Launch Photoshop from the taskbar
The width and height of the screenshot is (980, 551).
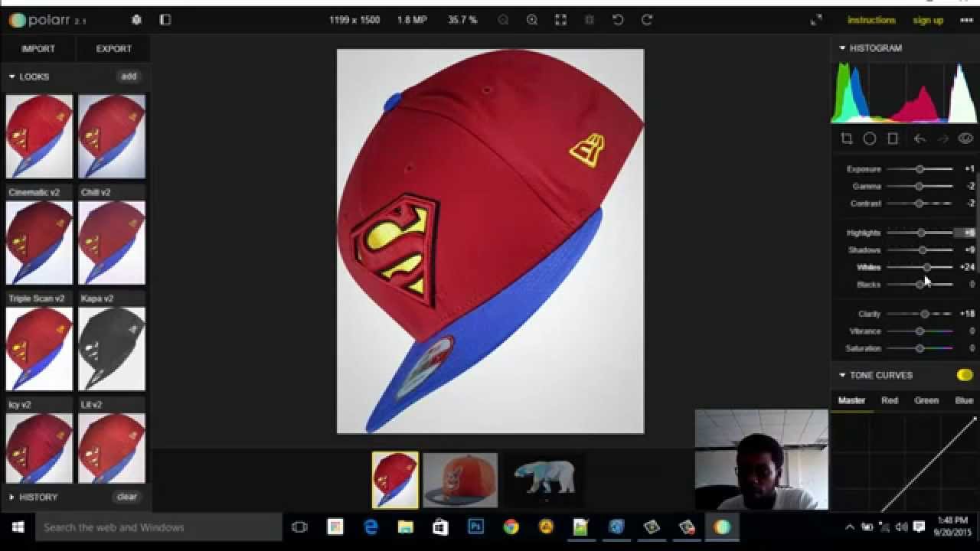(x=475, y=527)
